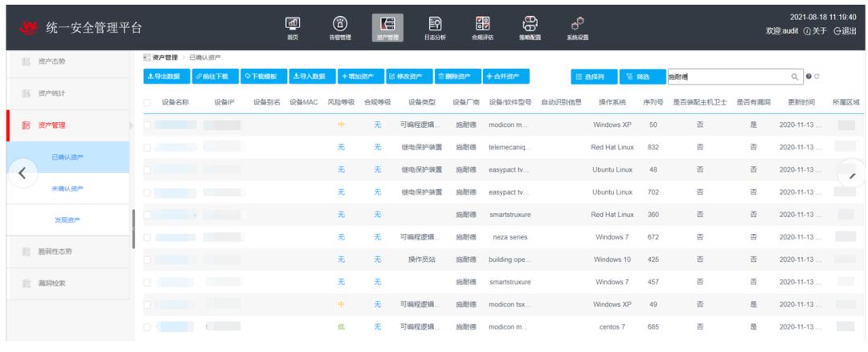Click 删除资产 delete asset button
Viewport: 868px width, 352px height.
[x=458, y=76]
